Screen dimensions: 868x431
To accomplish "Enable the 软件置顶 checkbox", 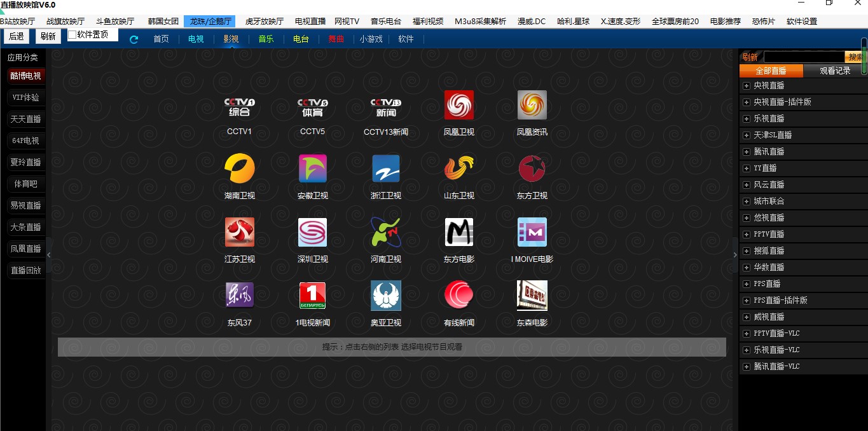I will point(72,35).
